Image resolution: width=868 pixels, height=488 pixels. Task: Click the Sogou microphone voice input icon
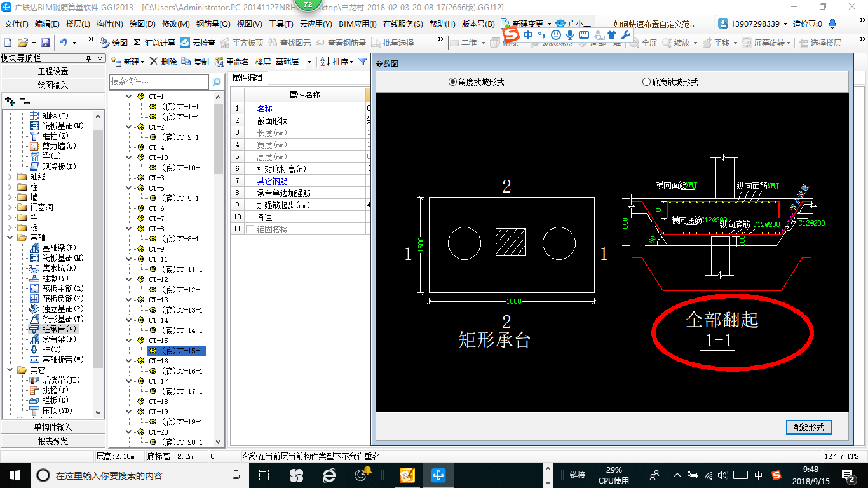point(570,34)
